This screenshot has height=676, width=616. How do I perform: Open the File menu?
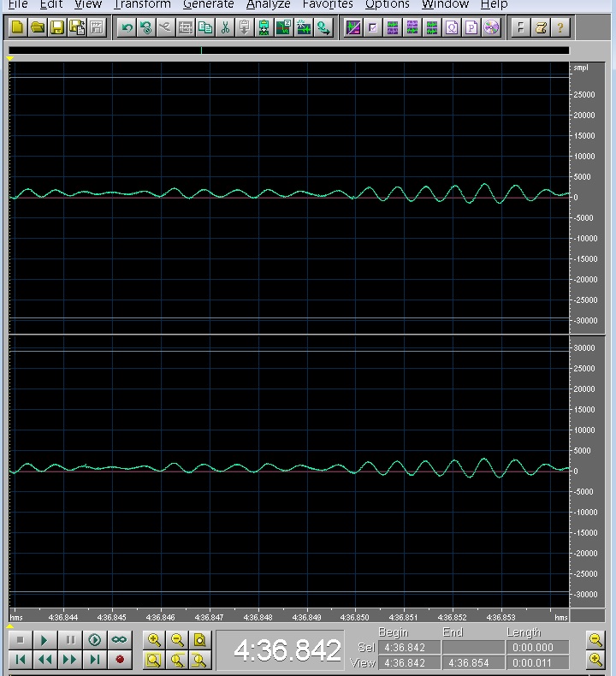pos(18,4)
